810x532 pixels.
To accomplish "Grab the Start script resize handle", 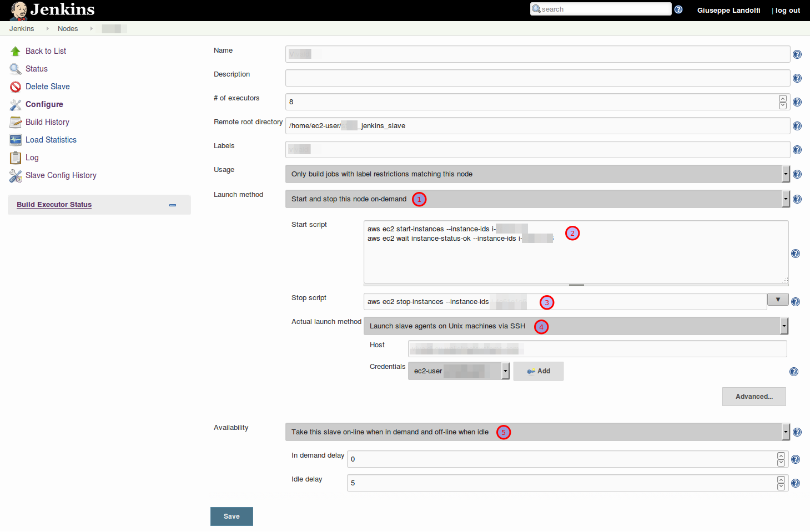I will pos(576,285).
